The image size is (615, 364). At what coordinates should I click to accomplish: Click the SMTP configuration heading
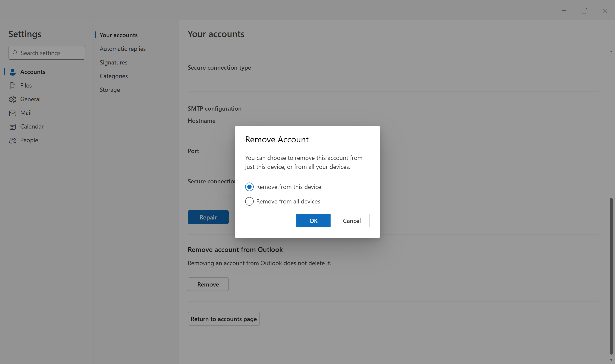tap(214, 108)
